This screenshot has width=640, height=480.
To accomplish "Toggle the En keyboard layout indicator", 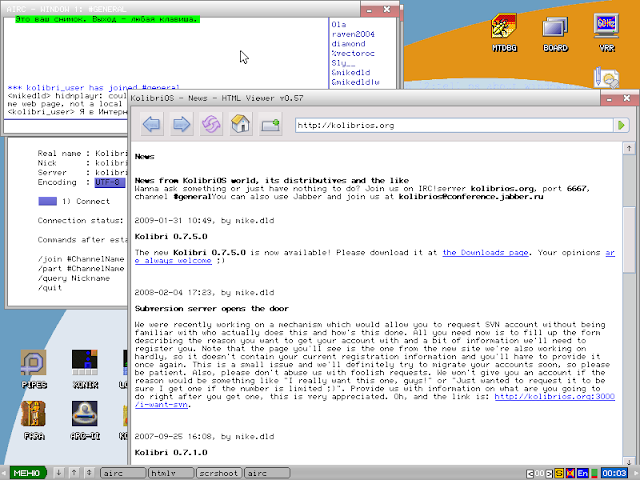I will click(x=582, y=473).
